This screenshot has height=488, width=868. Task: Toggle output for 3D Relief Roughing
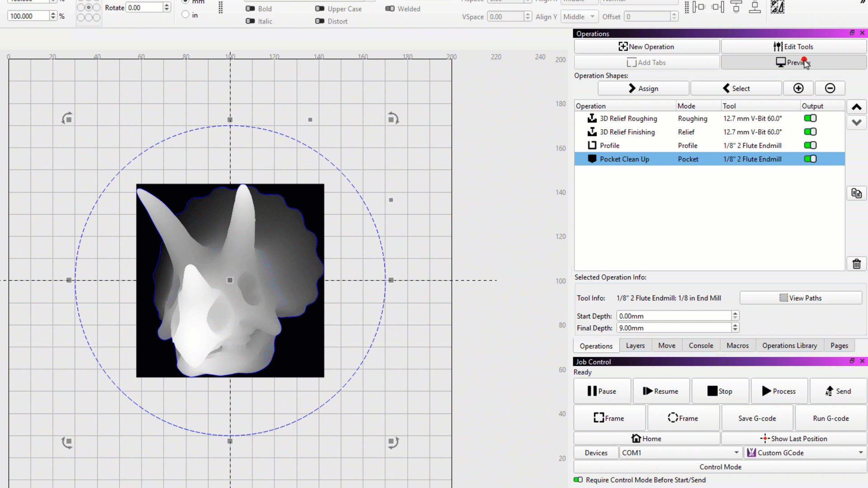pos(810,118)
